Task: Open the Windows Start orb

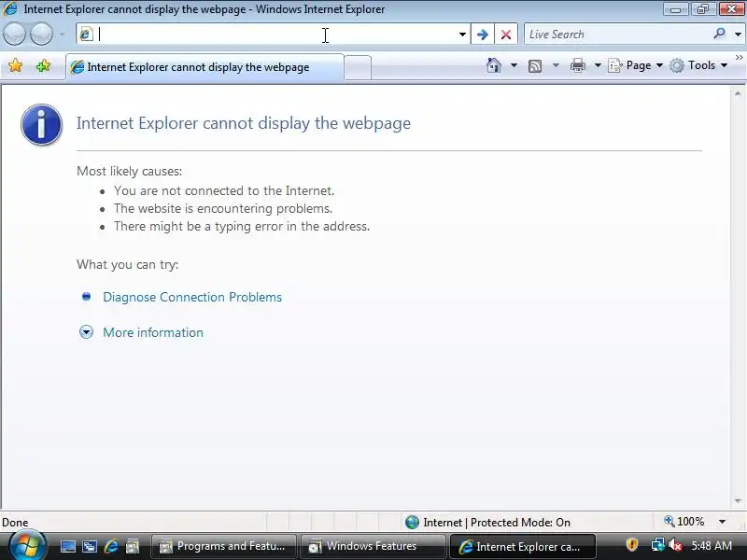Action: 28,546
